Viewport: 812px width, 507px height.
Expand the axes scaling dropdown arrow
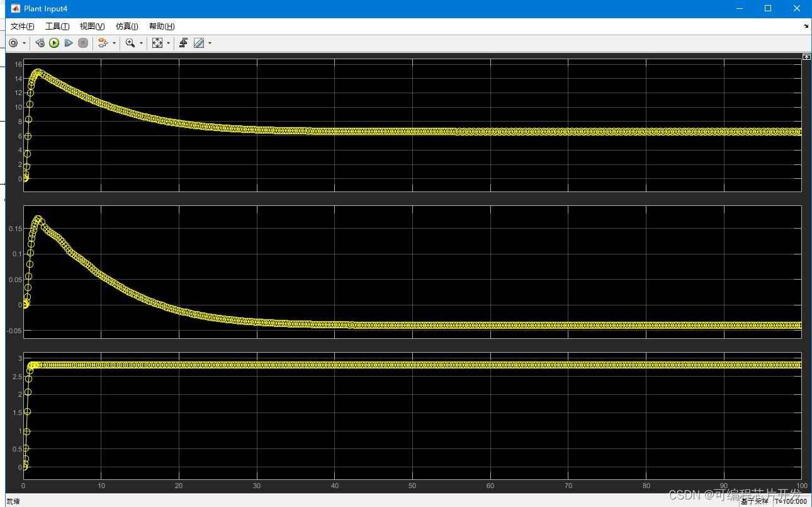[168, 43]
